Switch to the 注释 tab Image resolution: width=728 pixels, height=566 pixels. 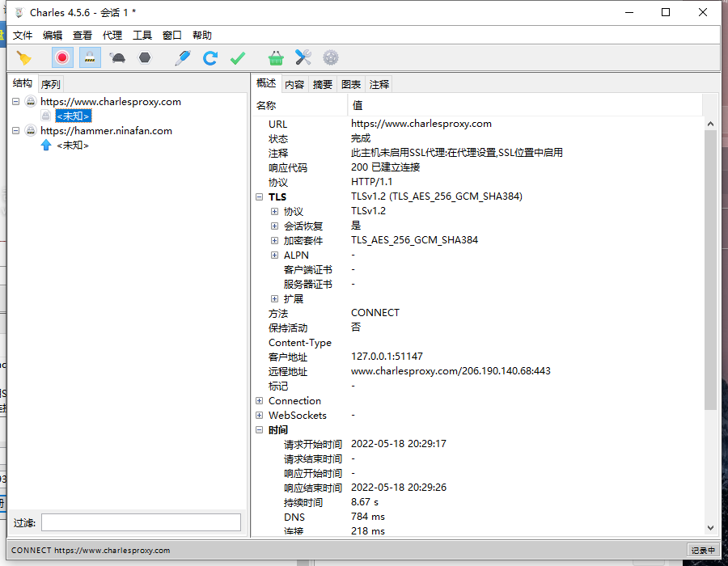tap(379, 84)
